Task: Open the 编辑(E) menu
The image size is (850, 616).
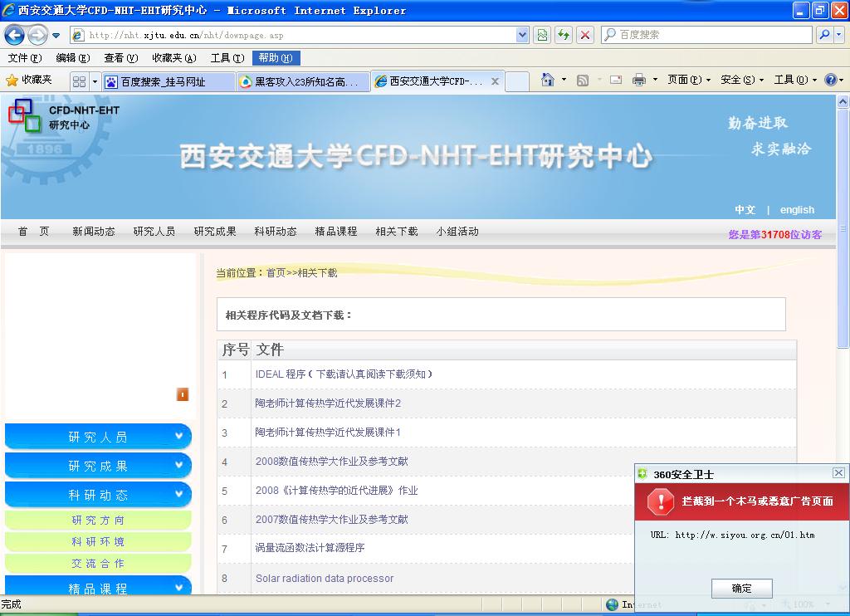Action: click(x=73, y=58)
